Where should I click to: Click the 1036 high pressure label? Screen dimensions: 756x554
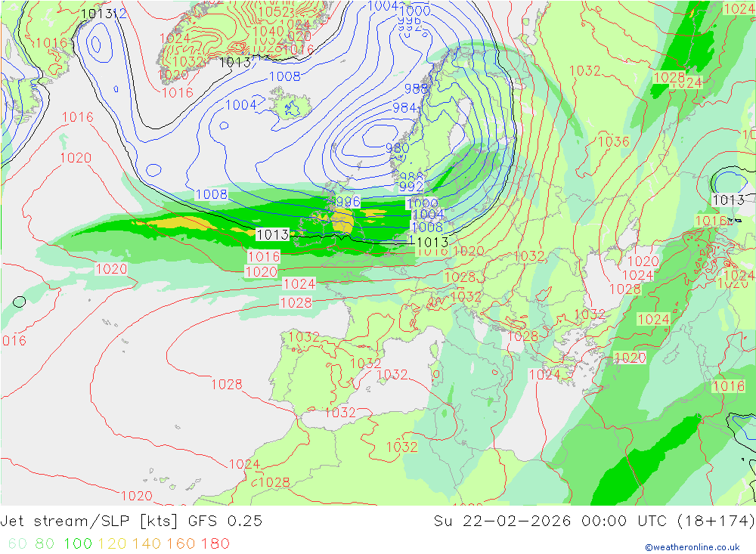click(613, 141)
